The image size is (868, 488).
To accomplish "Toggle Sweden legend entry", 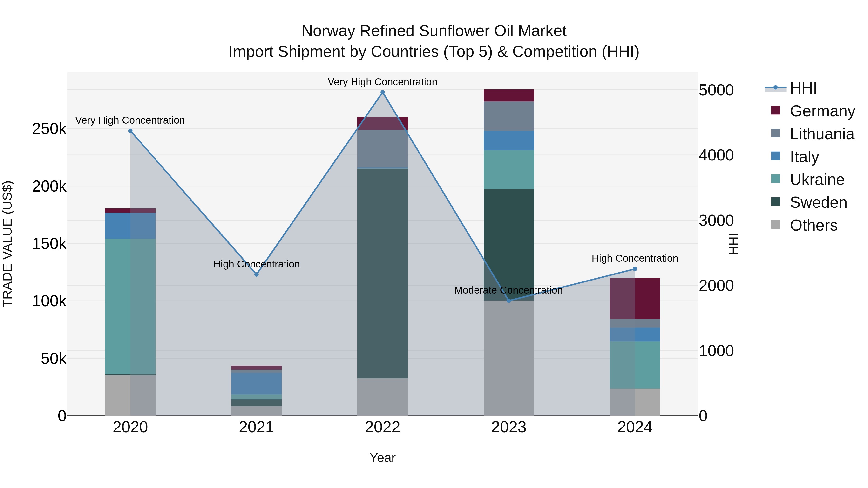I will point(808,202).
